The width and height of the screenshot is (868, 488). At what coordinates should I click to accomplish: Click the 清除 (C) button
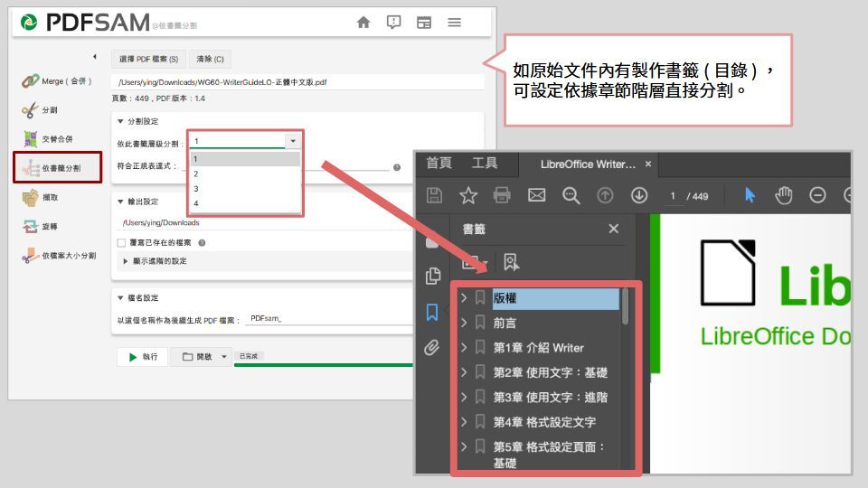click(x=210, y=59)
